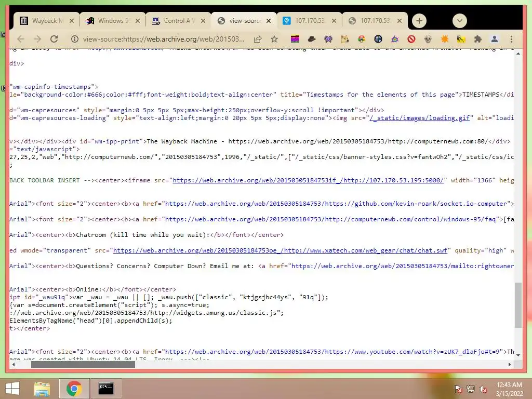Click the text "BACK TOOLBAR INSERT"
Image resolution: width=532 pixels, height=399 pixels.
coord(45,180)
